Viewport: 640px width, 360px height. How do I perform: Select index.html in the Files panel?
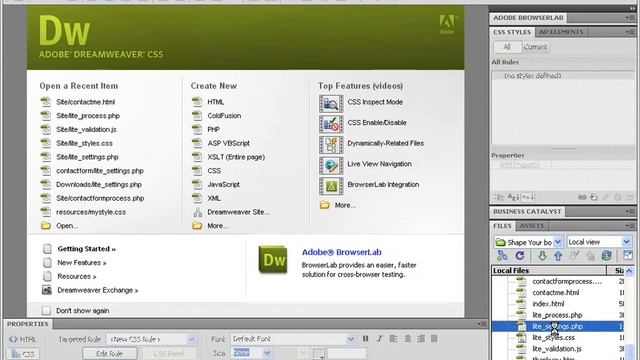coord(548,304)
